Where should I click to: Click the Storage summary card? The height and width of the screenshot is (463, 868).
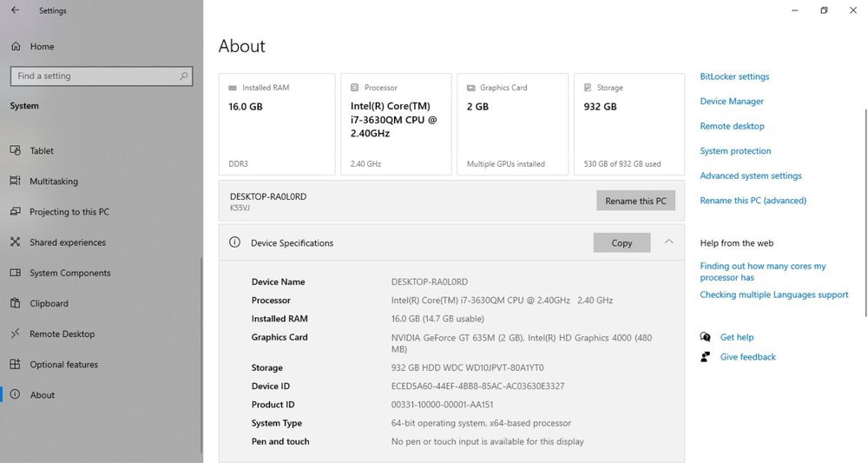[628, 124]
